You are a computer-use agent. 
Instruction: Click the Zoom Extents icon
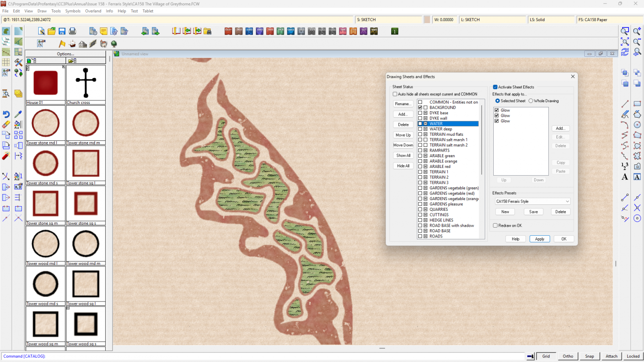[625, 42]
